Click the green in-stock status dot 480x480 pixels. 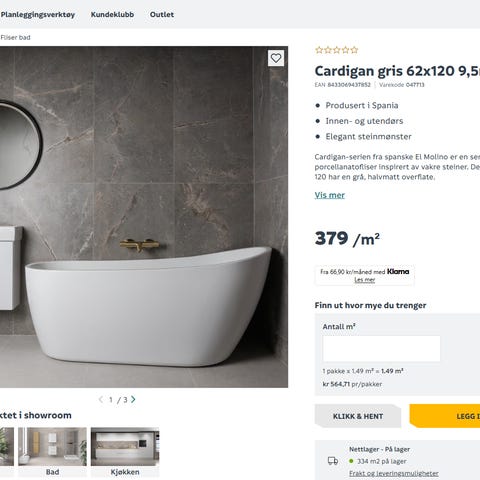tap(351, 461)
